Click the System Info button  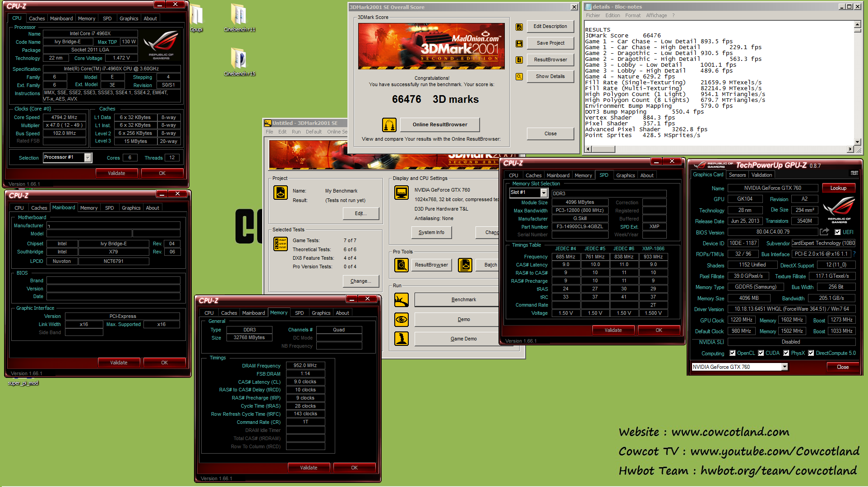pyautogui.click(x=431, y=233)
